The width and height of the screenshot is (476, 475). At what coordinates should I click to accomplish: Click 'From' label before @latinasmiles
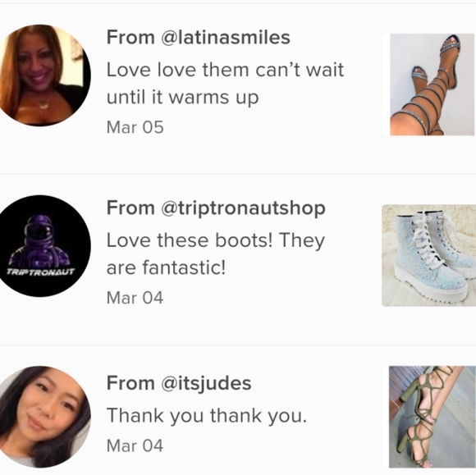click(x=130, y=38)
